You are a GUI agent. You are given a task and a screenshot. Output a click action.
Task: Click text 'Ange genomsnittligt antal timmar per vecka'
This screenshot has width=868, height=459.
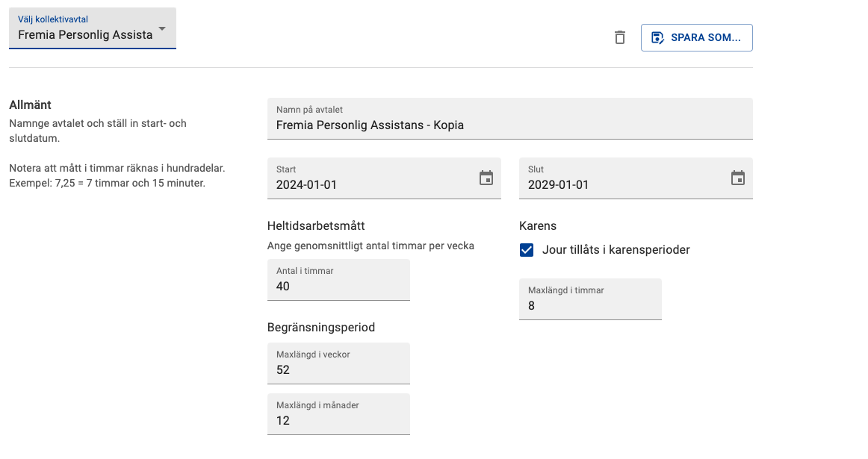tap(371, 246)
